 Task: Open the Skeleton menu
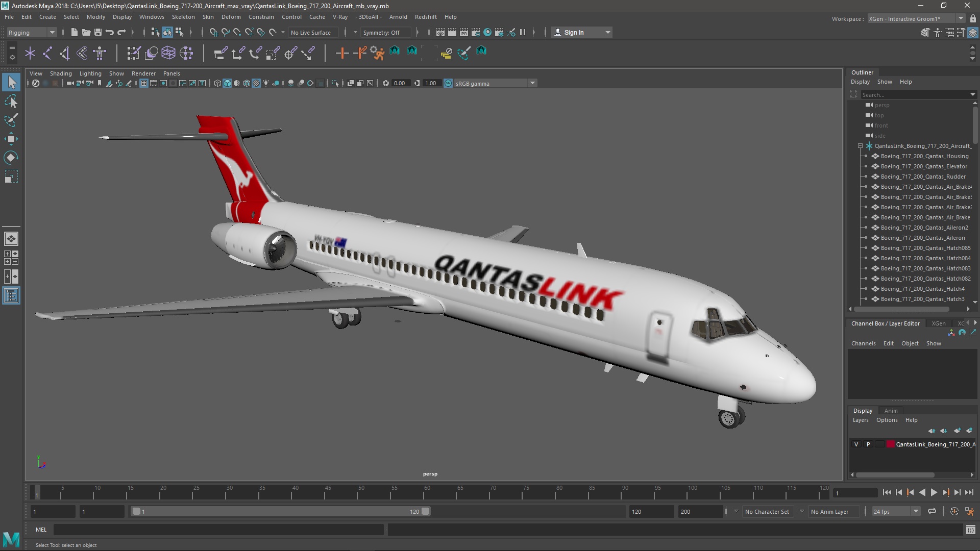[183, 17]
